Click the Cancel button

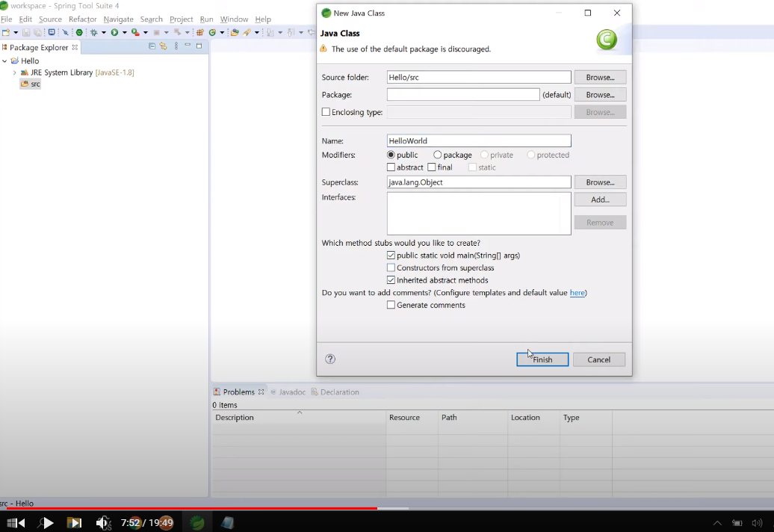tap(598, 359)
